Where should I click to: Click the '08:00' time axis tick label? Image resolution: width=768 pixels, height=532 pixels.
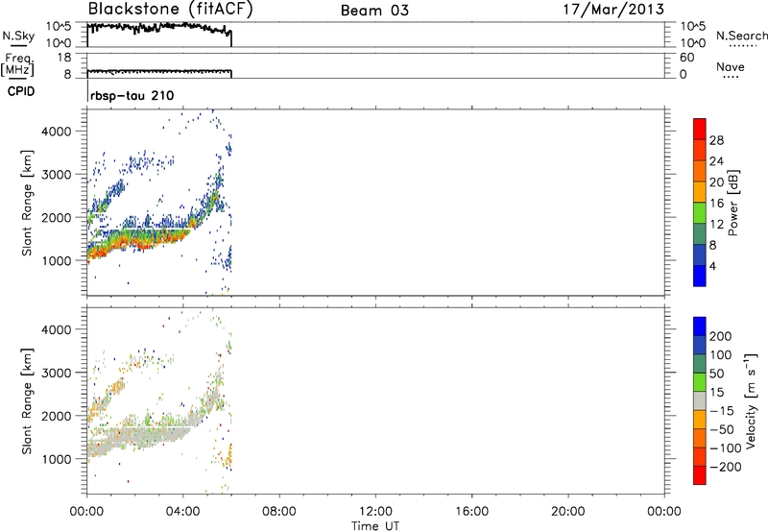279,512
